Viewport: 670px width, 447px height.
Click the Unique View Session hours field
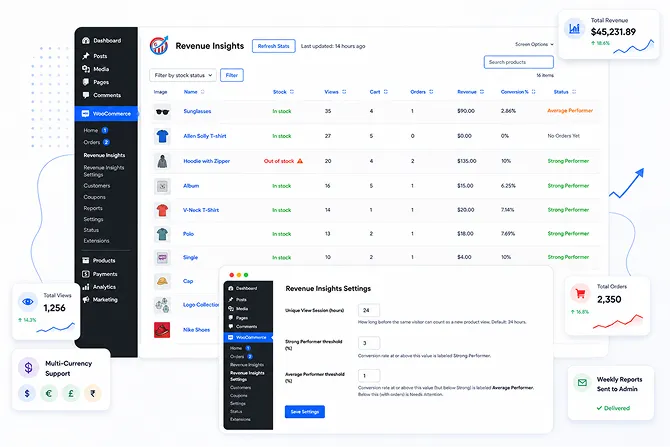[369, 310]
